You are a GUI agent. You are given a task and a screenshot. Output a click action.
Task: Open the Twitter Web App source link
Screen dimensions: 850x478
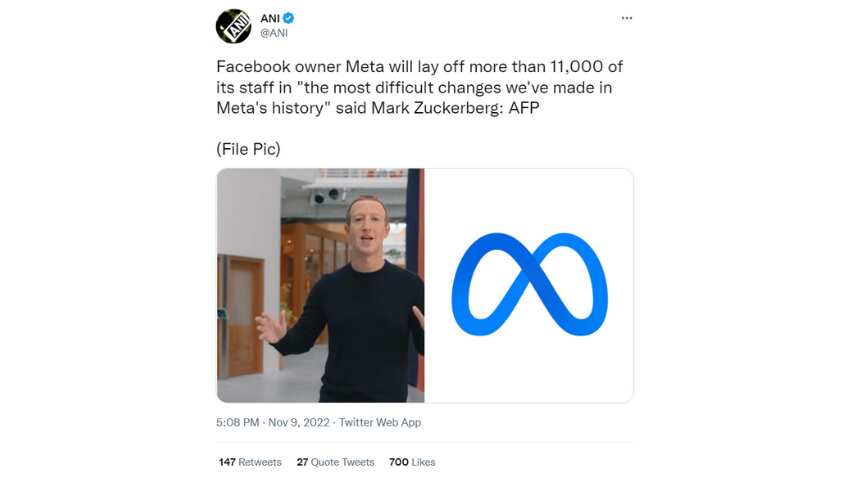point(380,422)
